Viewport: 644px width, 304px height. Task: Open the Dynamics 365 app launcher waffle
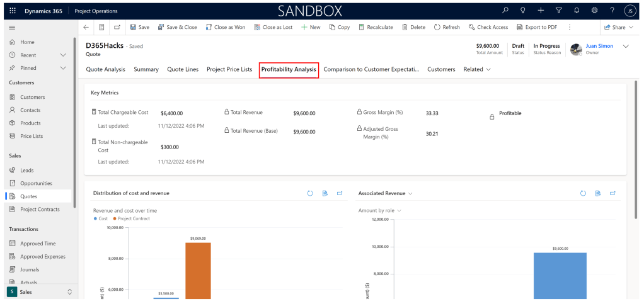click(x=13, y=11)
